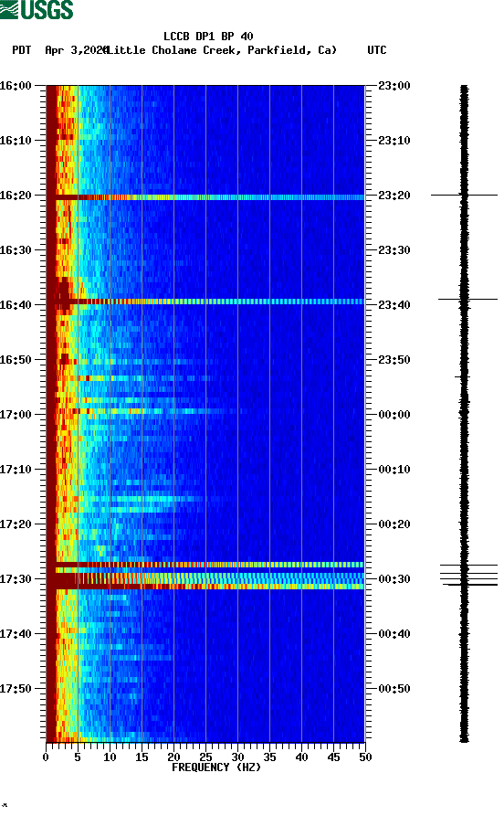Image resolution: width=504 pixels, height=815 pixels.
Task: Select the title text "LCCB DP1 BP 40"
Action: [x=208, y=37]
